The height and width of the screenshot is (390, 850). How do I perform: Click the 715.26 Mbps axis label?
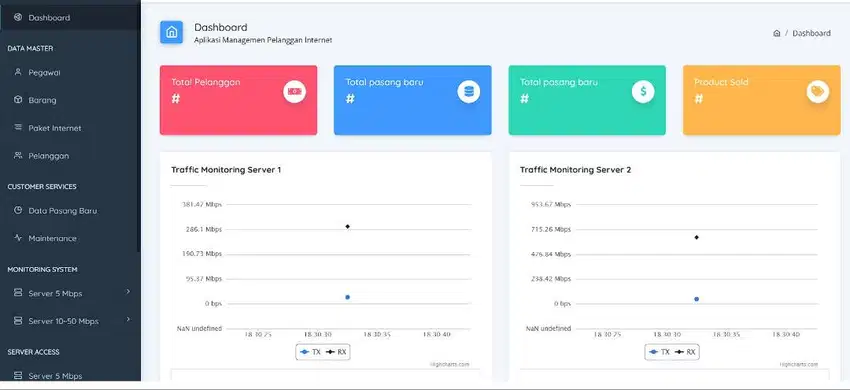point(551,229)
